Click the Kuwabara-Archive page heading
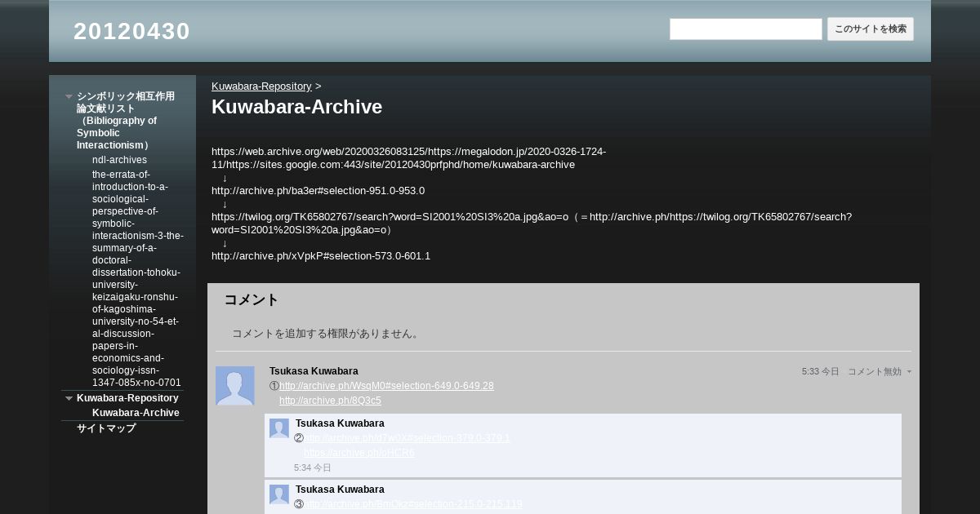The width and height of the screenshot is (980, 514). click(x=296, y=107)
